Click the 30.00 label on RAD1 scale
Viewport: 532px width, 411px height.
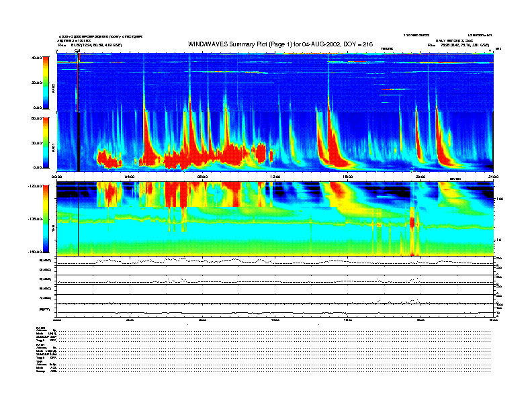(36, 143)
